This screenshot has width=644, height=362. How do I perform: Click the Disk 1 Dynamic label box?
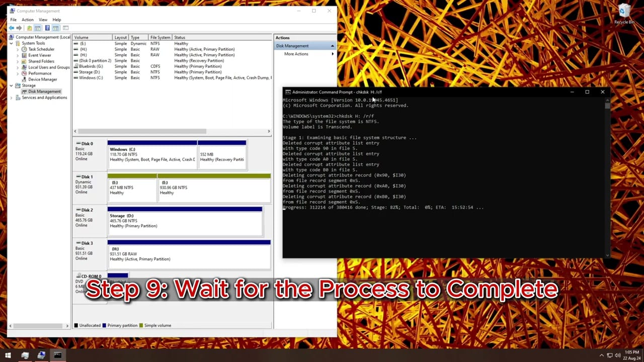tap(90, 188)
